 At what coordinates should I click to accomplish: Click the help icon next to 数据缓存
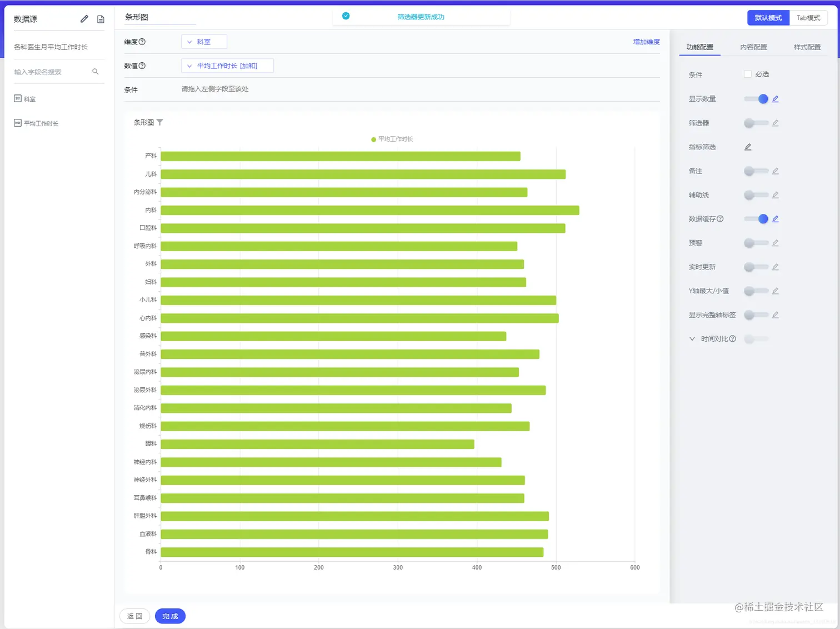(x=721, y=219)
